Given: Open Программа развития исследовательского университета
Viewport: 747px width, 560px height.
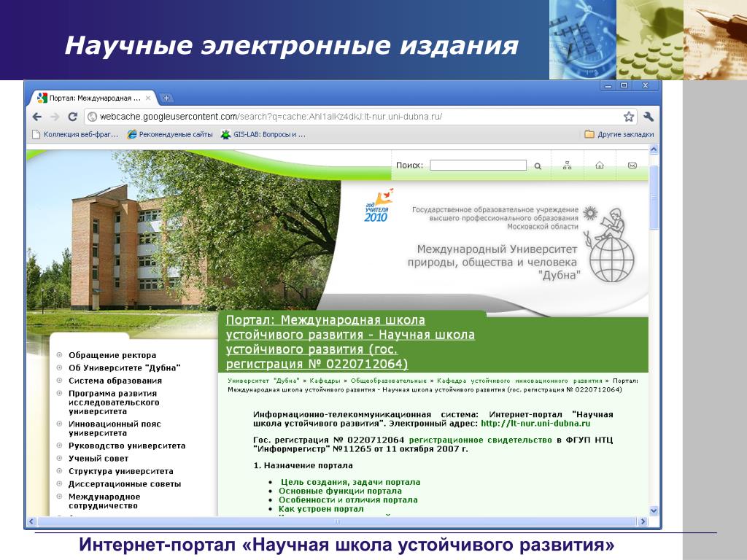Looking at the screenshot, I should tap(114, 402).
